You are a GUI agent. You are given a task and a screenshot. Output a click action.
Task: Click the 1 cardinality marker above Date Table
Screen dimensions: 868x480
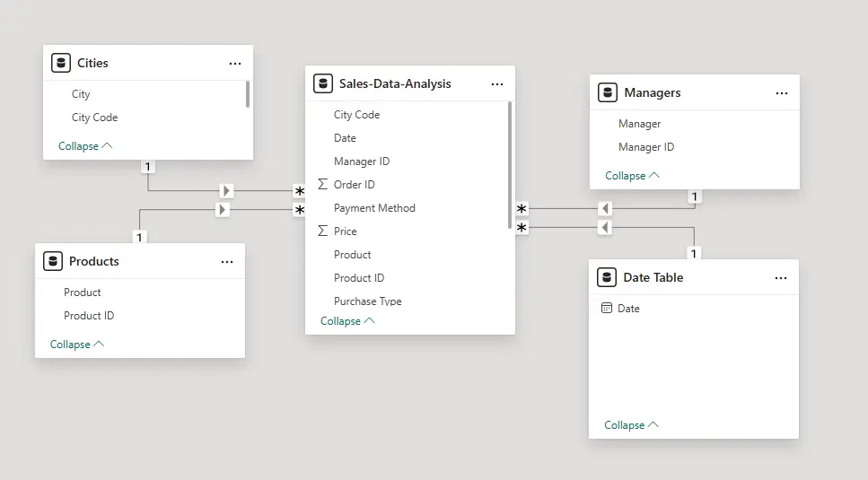(x=694, y=253)
